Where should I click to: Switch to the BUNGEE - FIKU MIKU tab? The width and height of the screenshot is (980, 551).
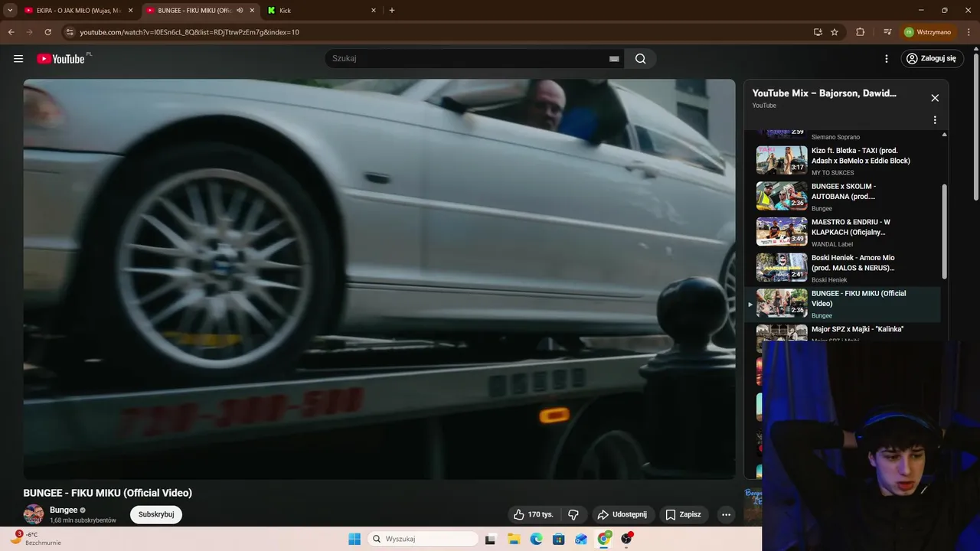coord(201,11)
